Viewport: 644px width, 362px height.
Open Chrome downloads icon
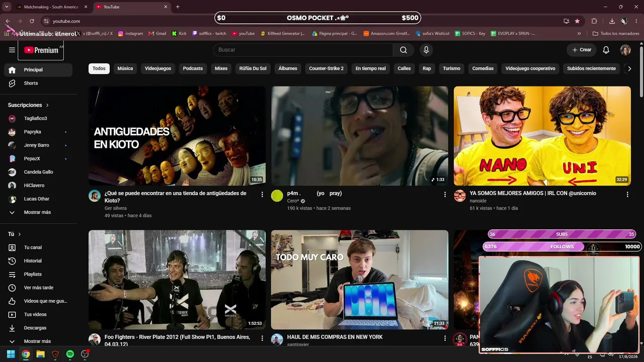tap(612, 21)
